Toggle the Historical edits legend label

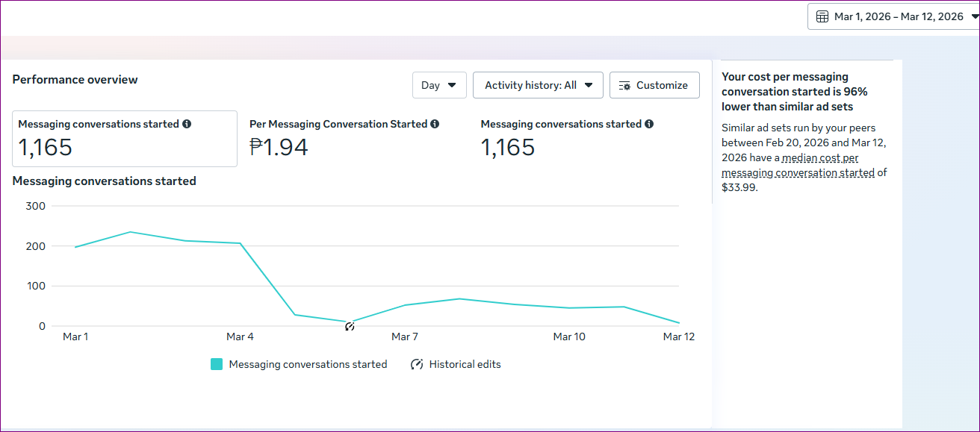465,364
